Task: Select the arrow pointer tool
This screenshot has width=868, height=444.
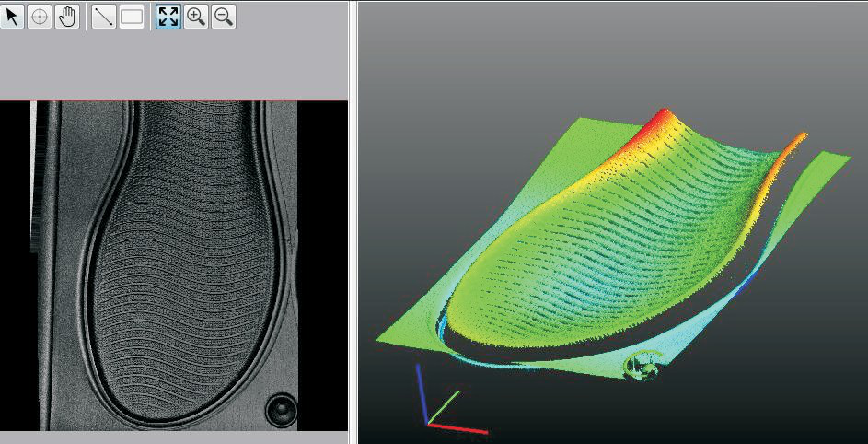Action: coord(11,17)
